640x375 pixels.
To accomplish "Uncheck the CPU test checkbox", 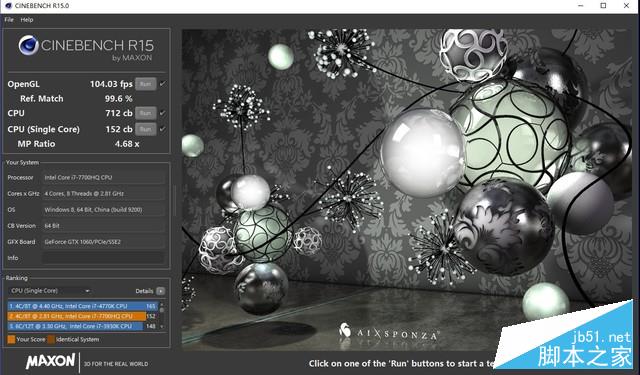I will click(x=162, y=113).
